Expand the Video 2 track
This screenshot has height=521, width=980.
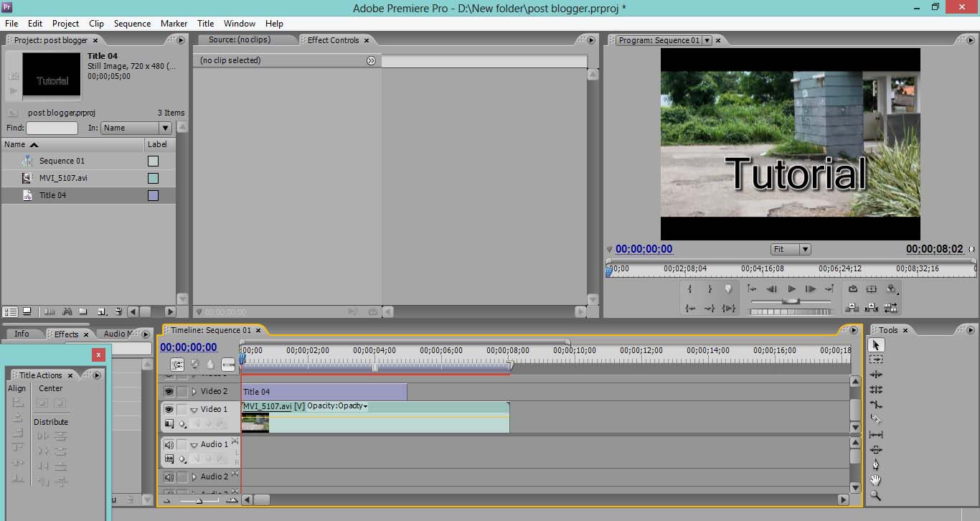[x=194, y=392]
